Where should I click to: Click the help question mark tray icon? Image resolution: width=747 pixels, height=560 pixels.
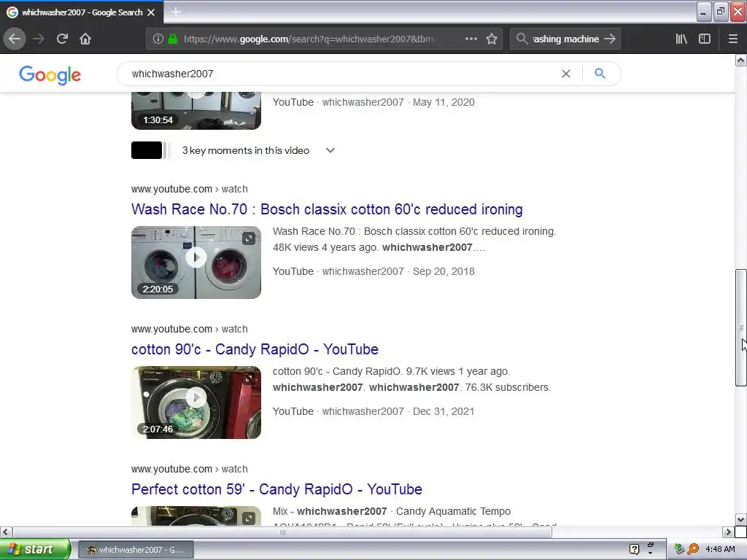[x=634, y=549]
